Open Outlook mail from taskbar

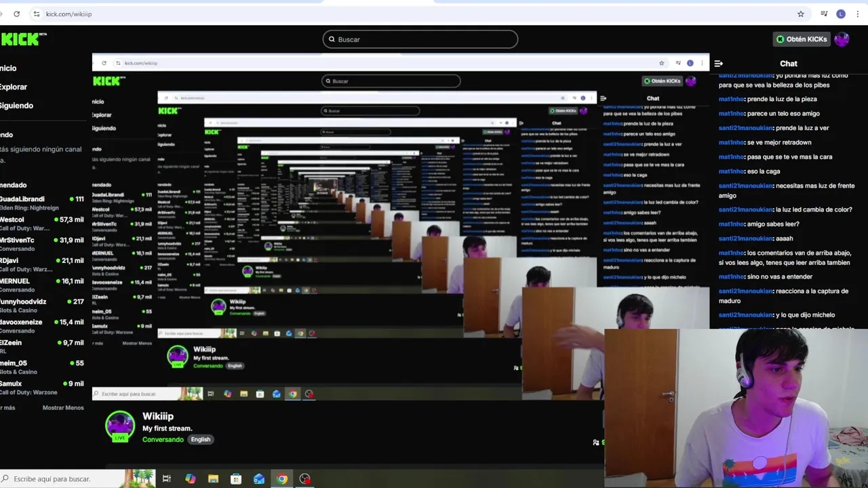259,479
